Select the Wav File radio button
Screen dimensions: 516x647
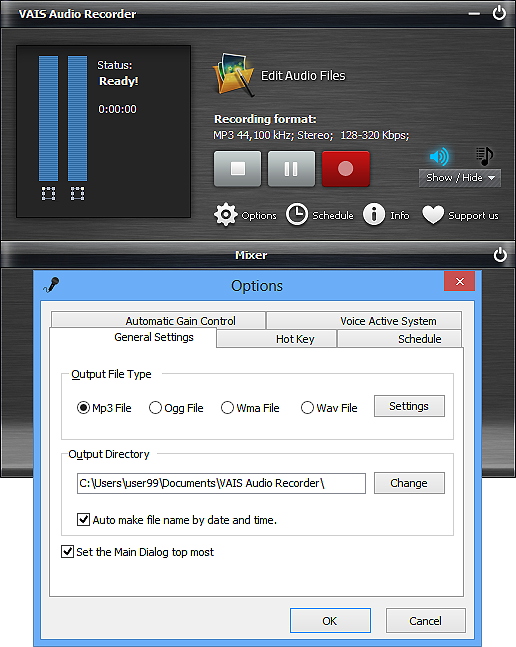[x=307, y=408]
